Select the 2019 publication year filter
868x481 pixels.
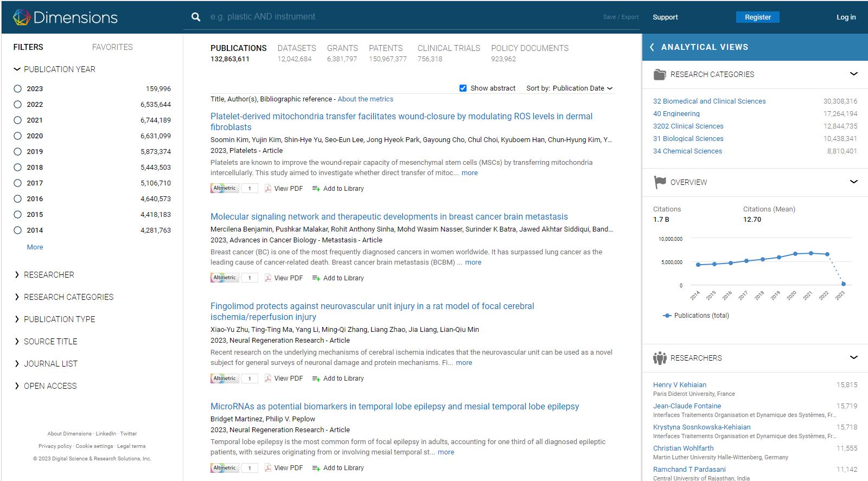17,151
